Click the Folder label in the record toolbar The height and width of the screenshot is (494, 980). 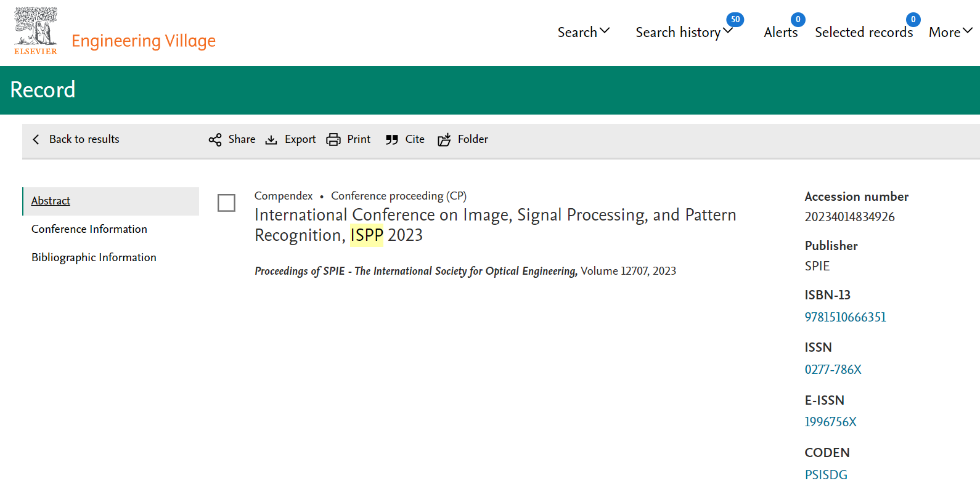pyautogui.click(x=473, y=139)
